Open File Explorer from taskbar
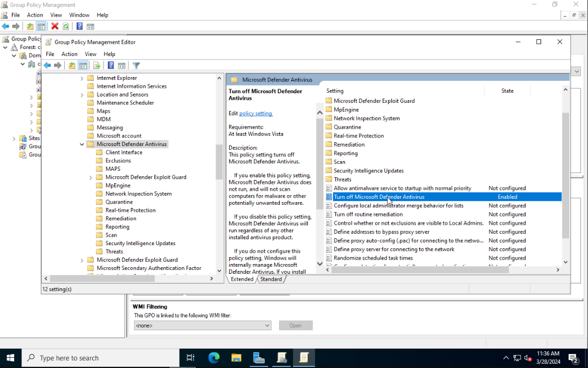Viewport: 588px width, 368px height. click(x=236, y=358)
